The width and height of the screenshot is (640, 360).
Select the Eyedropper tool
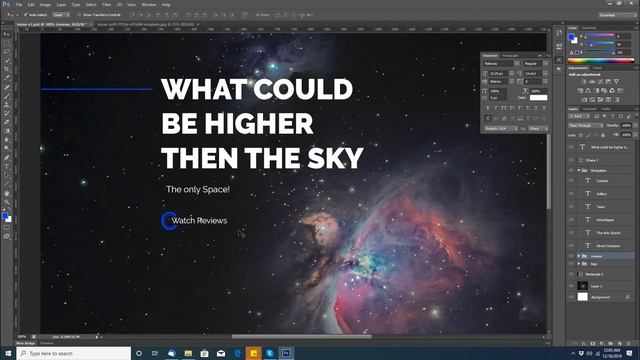(x=7, y=78)
